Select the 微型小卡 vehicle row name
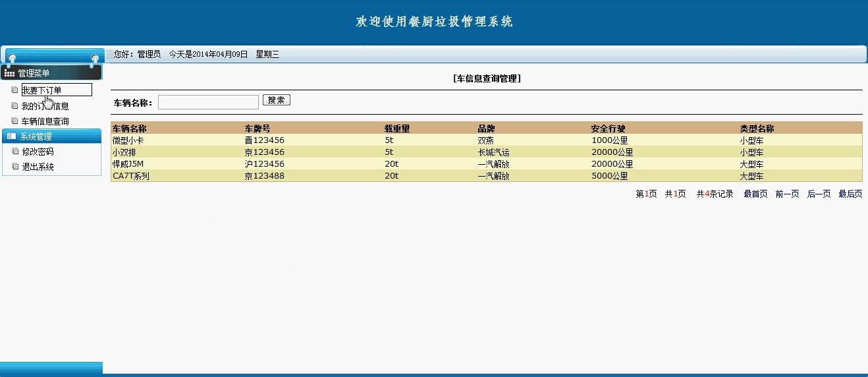The width and height of the screenshot is (868, 377). [128, 140]
